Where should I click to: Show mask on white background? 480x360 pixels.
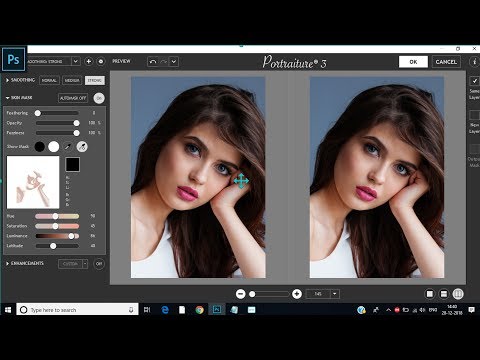(53, 147)
